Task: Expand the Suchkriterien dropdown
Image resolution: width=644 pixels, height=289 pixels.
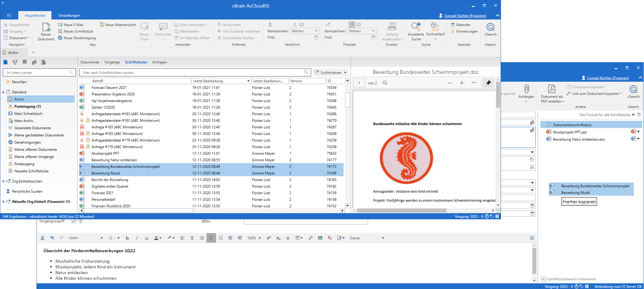Action: 331,72
